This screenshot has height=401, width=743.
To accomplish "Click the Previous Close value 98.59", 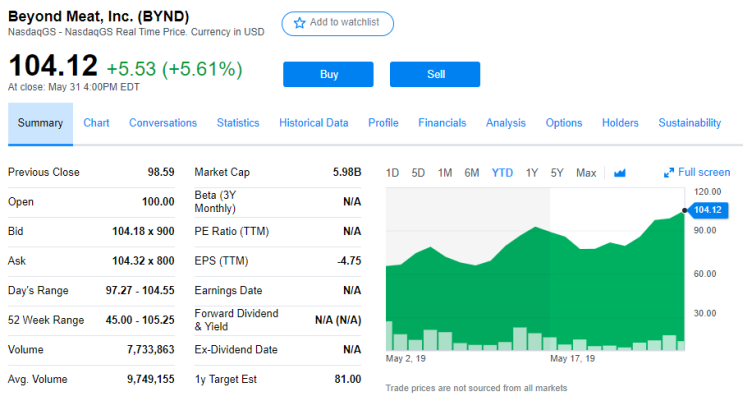I will pyautogui.click(x=161, y=172).
